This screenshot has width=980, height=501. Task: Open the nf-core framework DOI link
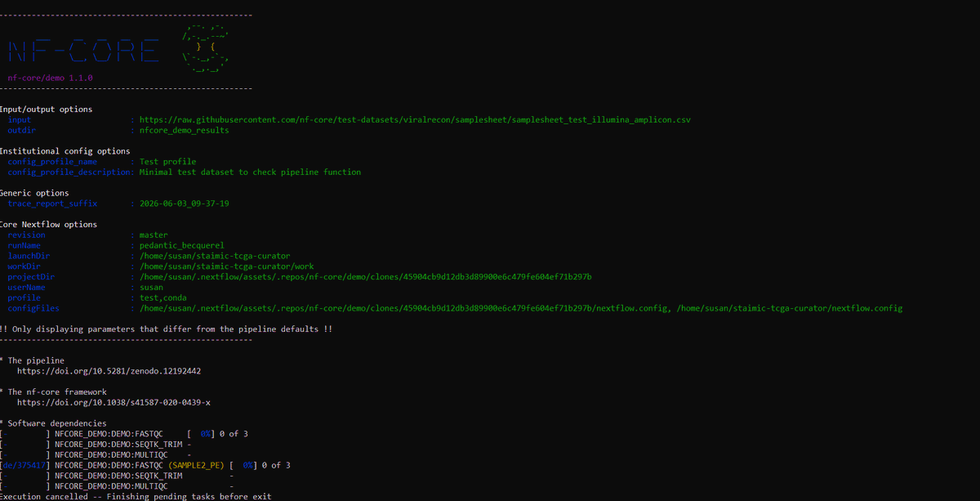(x=114, y=402)
